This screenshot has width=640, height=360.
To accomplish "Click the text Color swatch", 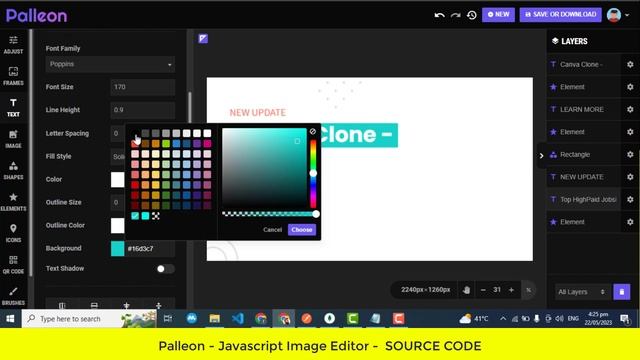I will pyautogui.click(x=118, y=180).
